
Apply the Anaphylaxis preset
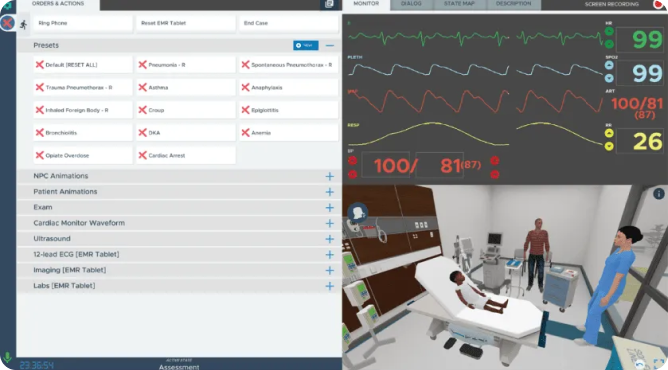[x=289, y=88]
